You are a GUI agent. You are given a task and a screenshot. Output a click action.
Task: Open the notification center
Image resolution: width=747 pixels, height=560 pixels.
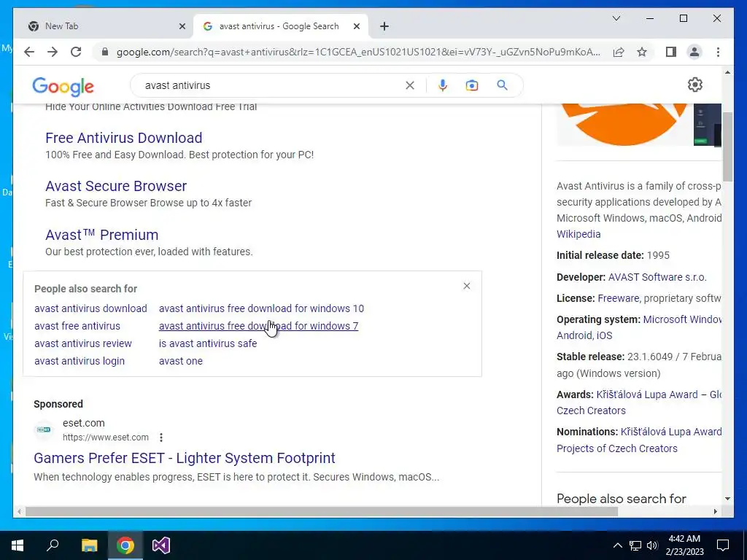723,545
